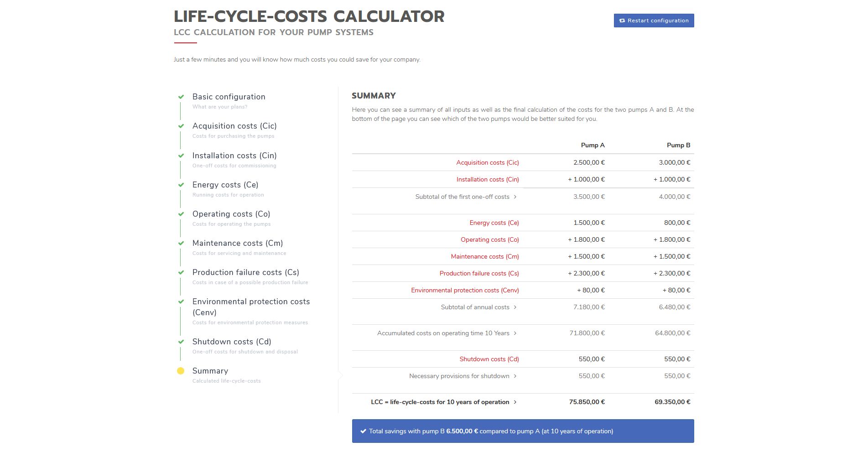Go to the Operating costs (Co) step
The image size is (868, 452).
[231, 214]
